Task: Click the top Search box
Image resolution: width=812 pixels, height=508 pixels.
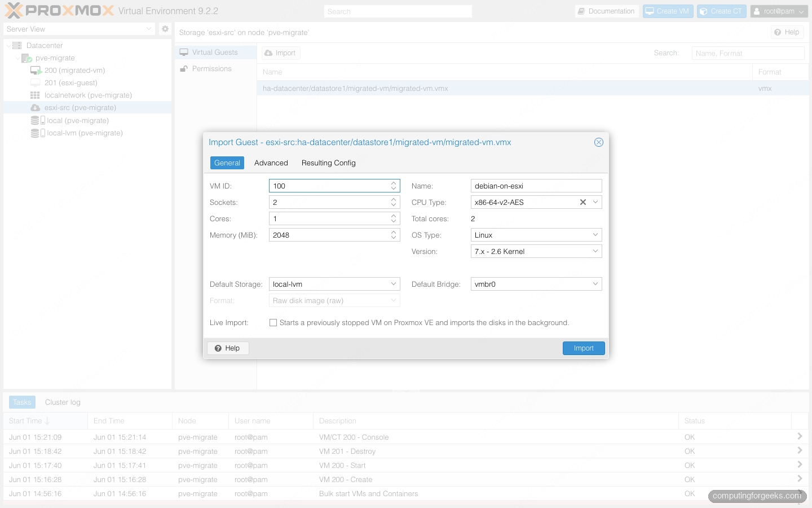Action: (398, 11)
